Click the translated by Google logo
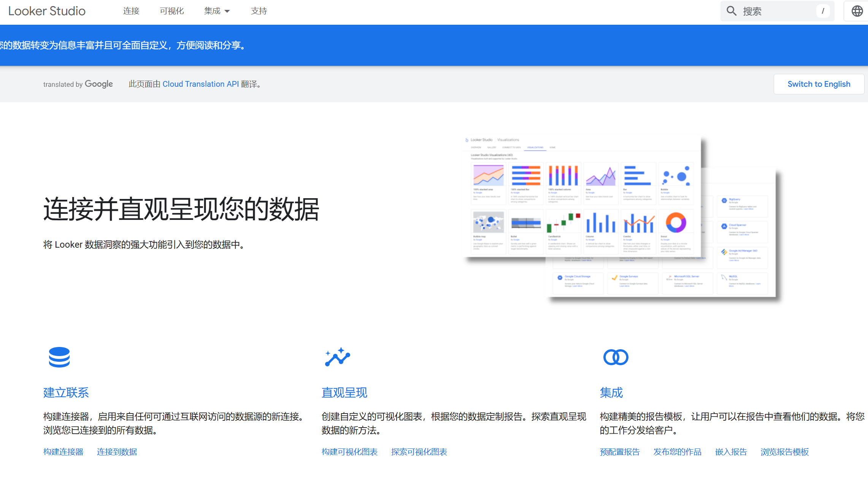This screenshot has width=868, height=482. 78,84
